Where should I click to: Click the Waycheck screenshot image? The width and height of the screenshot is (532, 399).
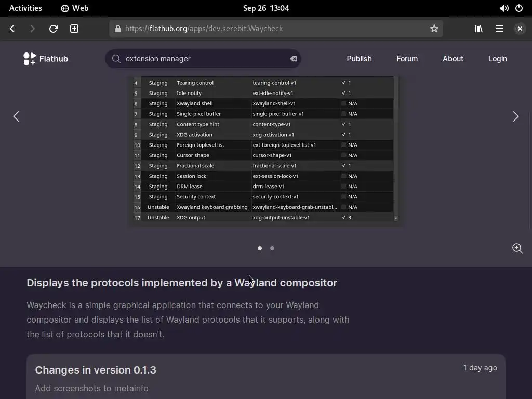click(265, 149)
